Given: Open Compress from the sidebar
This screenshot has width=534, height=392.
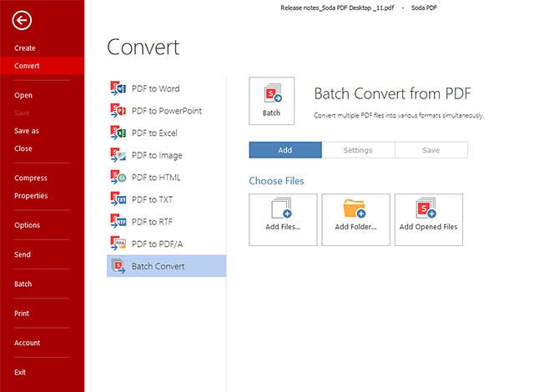Looking at the screenshot, I should point(31,178).
